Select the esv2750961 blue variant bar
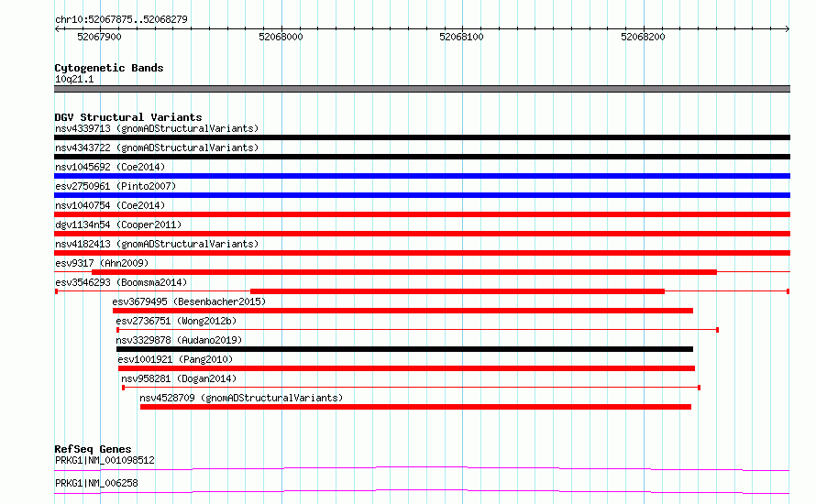This screenshot has height=504, width=816. pos(422,195)
